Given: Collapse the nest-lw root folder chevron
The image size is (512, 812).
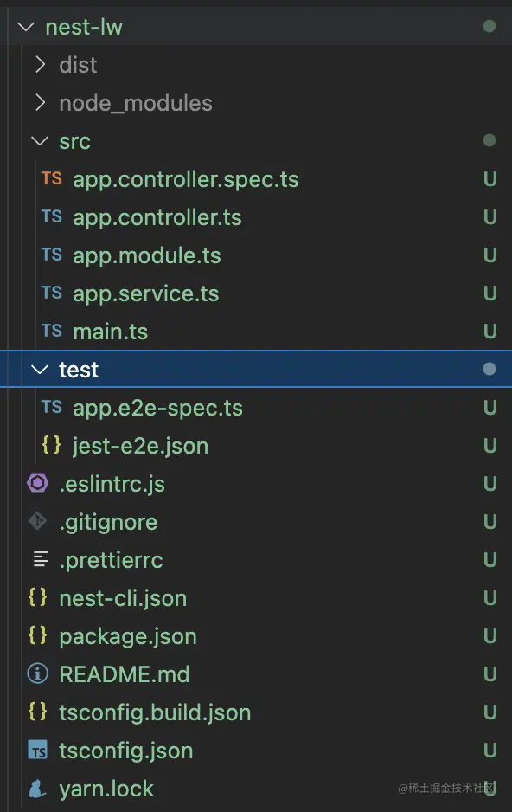Looking at the screenshot, I should [x=26, y=27].
